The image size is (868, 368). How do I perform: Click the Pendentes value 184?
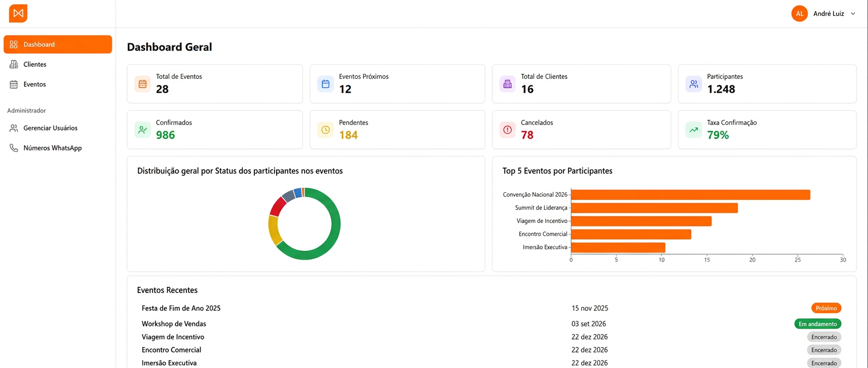pyautogui.click(x=349, y=135)
